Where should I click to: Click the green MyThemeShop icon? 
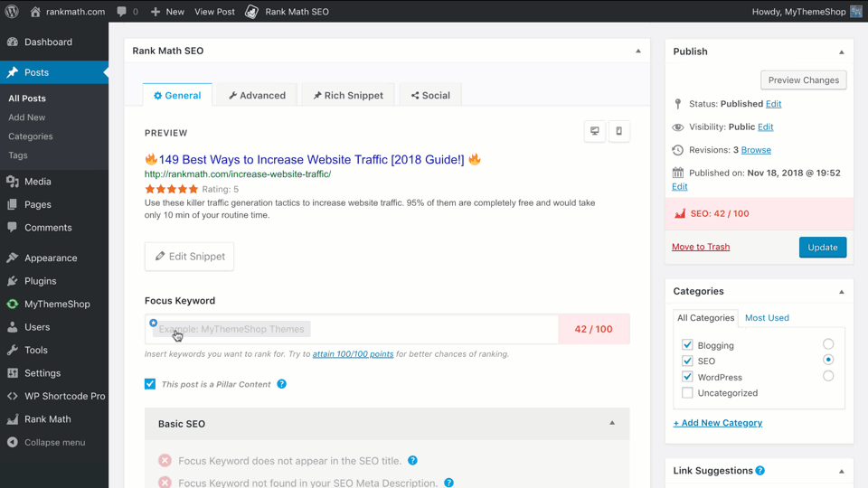click(x=12, y=304)
